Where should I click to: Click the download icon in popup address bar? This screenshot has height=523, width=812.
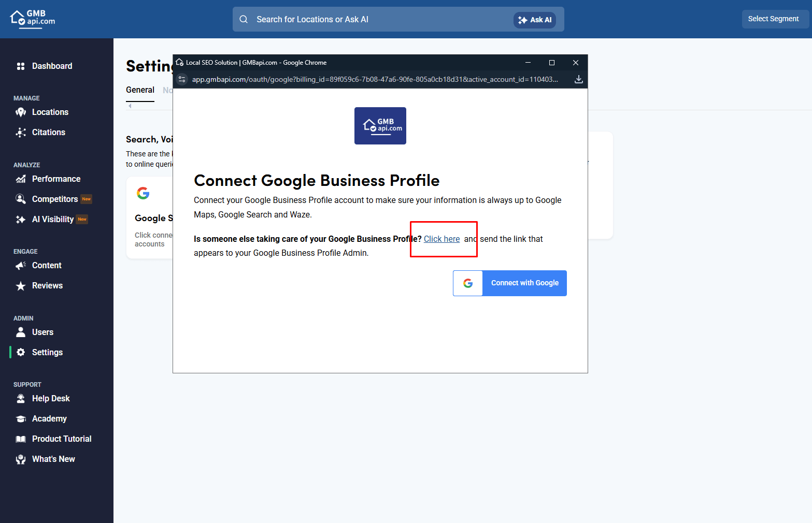pos(579,79)
